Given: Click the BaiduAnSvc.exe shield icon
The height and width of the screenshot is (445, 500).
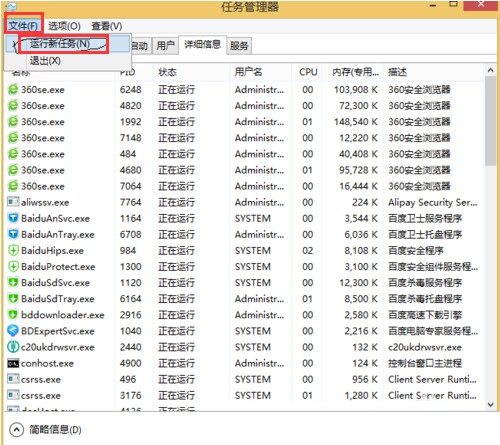Looking at the screenshot, I should click(x=13, y=218).
